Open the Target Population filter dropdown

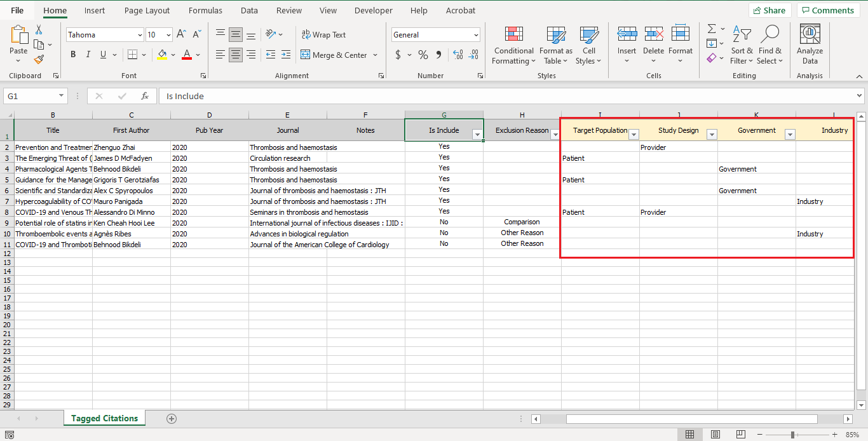click(x=634, y=134)
